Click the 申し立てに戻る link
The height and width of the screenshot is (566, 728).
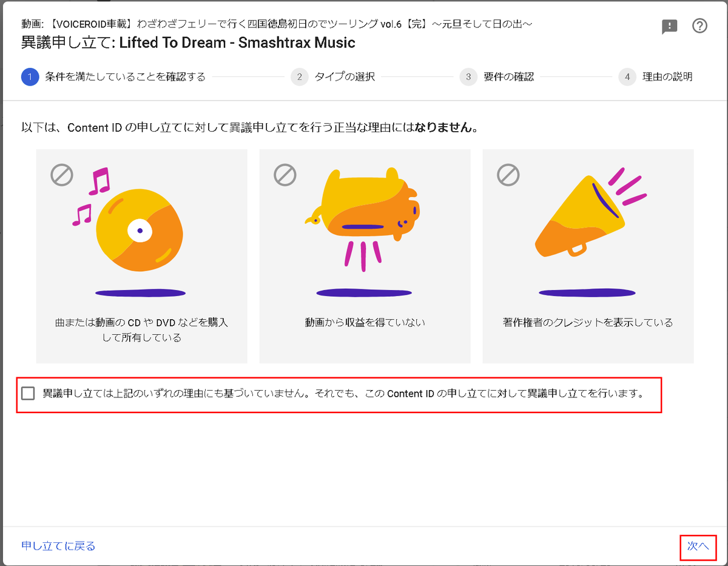(x=58, y=546)
